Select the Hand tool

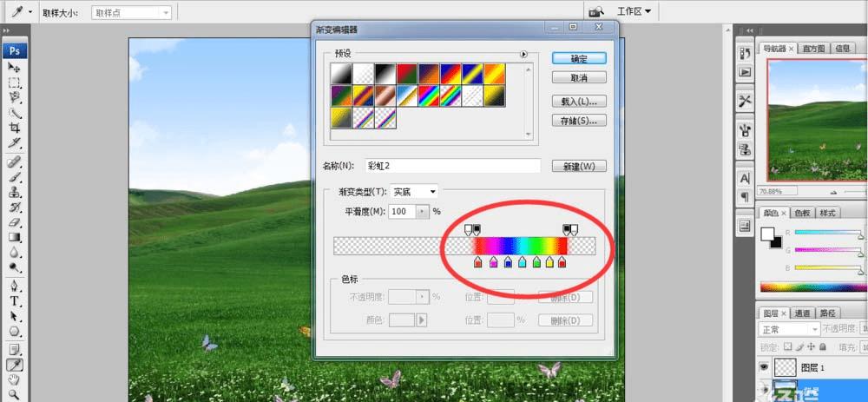click(x=15, y=379)
